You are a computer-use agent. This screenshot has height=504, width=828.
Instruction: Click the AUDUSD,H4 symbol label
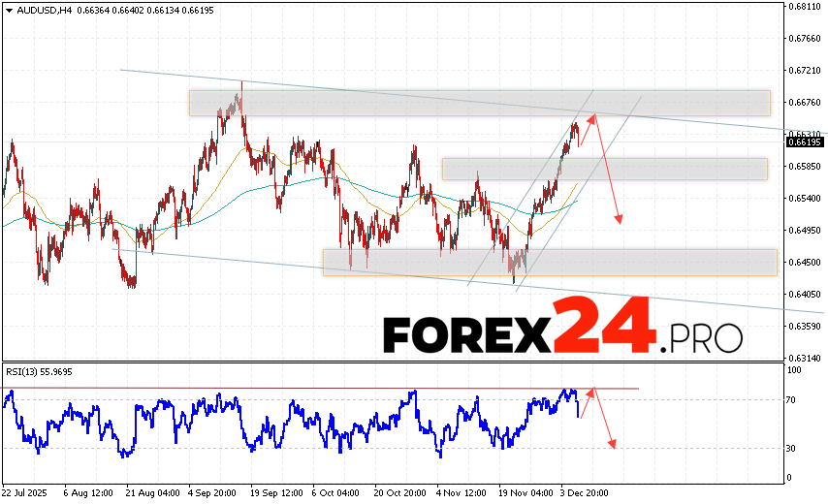pos(39,10)
